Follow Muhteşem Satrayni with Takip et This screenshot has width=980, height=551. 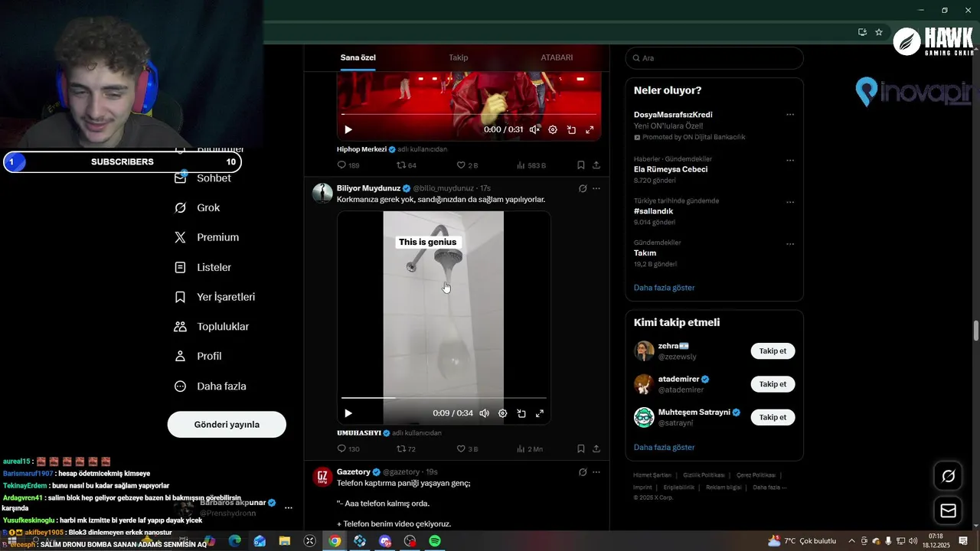pyautogui.click(x=773, y=417)
